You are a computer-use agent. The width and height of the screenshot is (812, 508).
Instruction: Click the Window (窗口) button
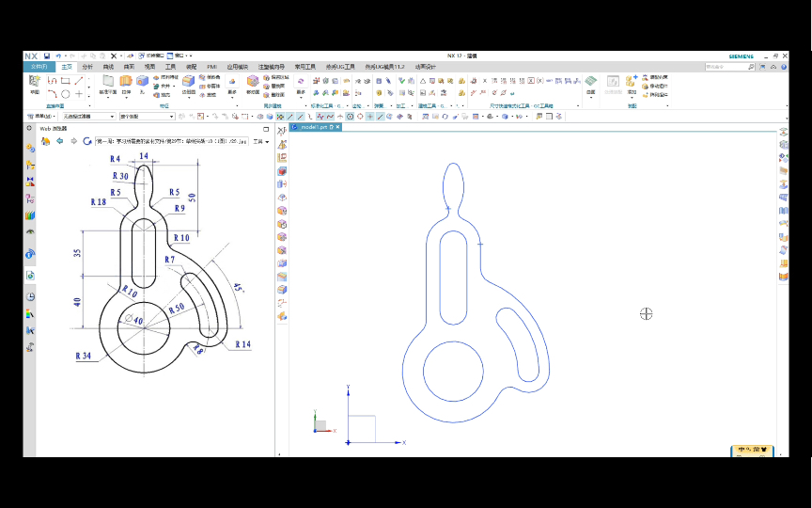pyautogui.click(x=176, y=56)
